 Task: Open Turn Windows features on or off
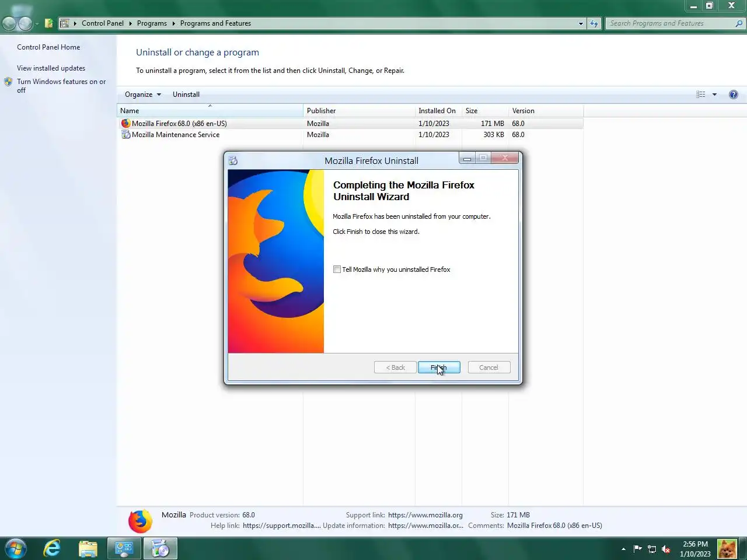pyautogui.click(x=61, y=86)
